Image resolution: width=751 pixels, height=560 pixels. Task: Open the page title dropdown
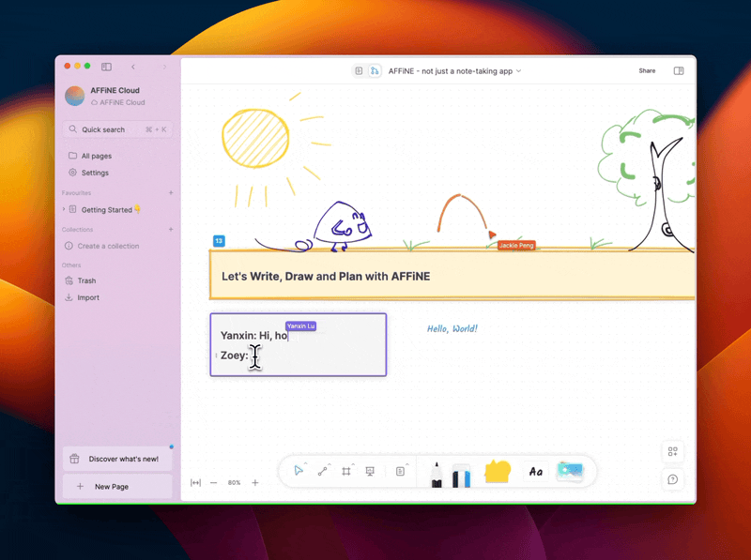[519, 71]
